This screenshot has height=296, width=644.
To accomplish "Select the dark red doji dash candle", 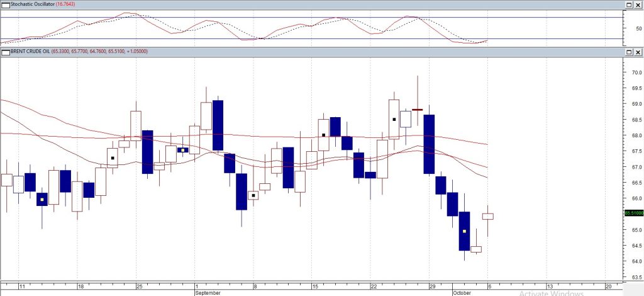I will coord(417,110).
